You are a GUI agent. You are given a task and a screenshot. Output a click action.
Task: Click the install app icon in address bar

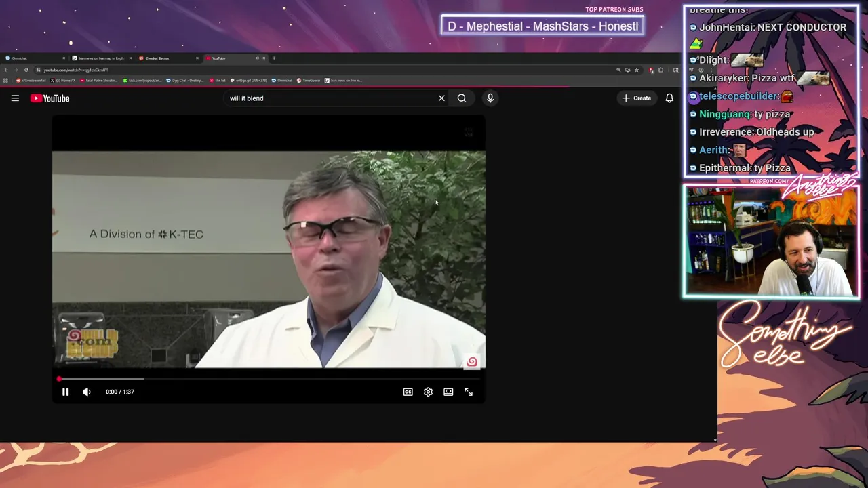click(627, 70)
